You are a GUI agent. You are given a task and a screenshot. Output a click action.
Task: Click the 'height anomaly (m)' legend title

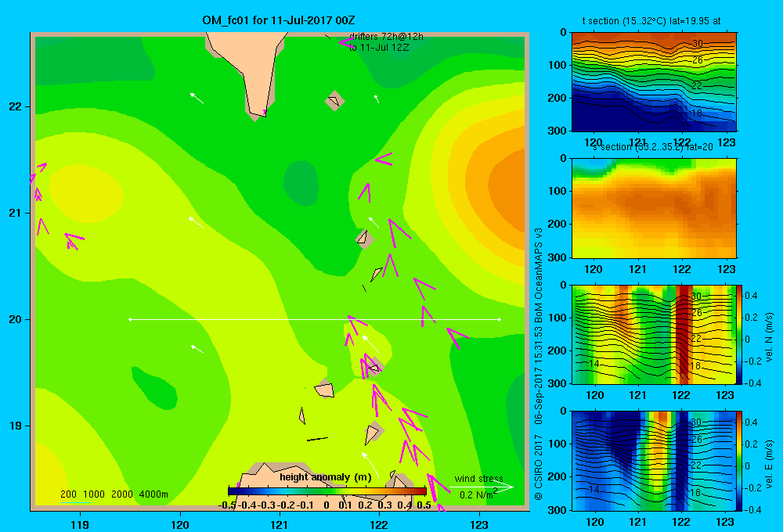point(326,477)
